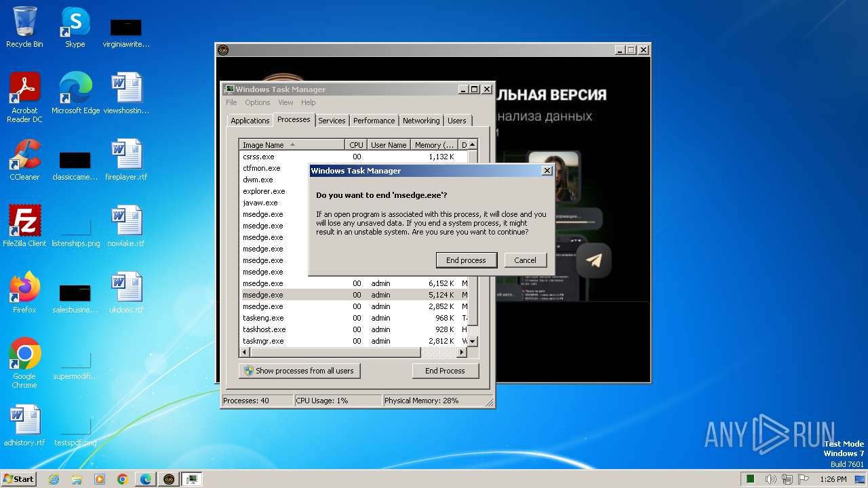Click the Task Manager taskbar button
The height and width of the screenshot is (488, 868).
pos(192,479)
